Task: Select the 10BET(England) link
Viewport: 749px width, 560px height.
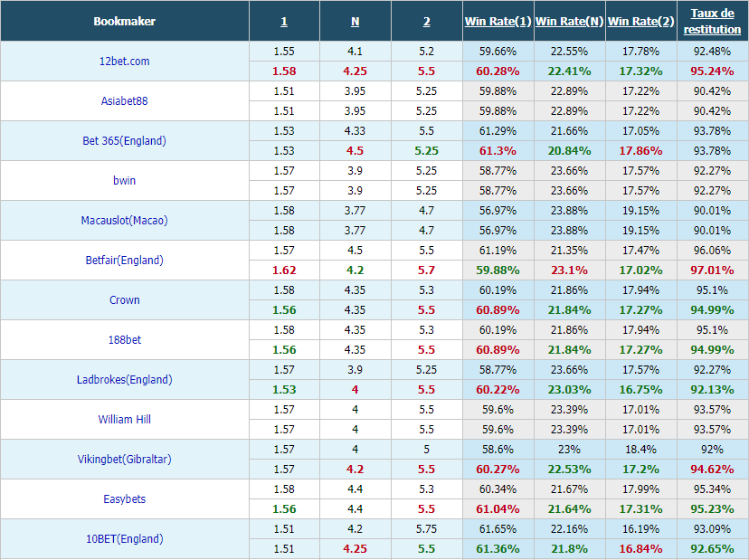Action: click(x=124, y=539)
